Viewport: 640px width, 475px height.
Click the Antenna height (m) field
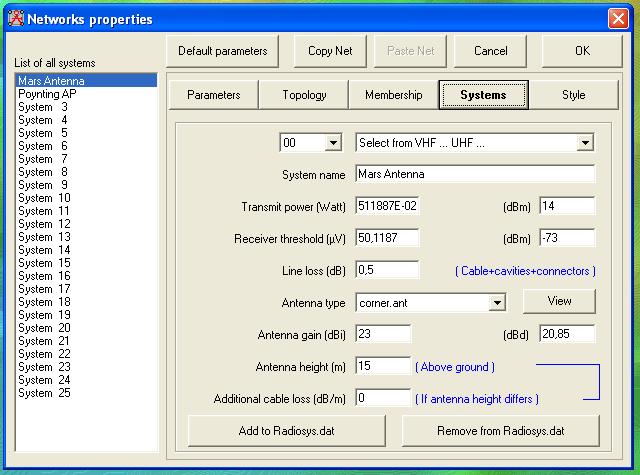(383, 366)
